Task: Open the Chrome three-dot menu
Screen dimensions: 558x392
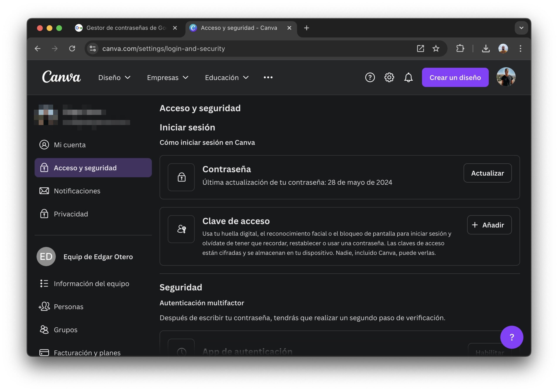Action: click(x=520, y=49)
